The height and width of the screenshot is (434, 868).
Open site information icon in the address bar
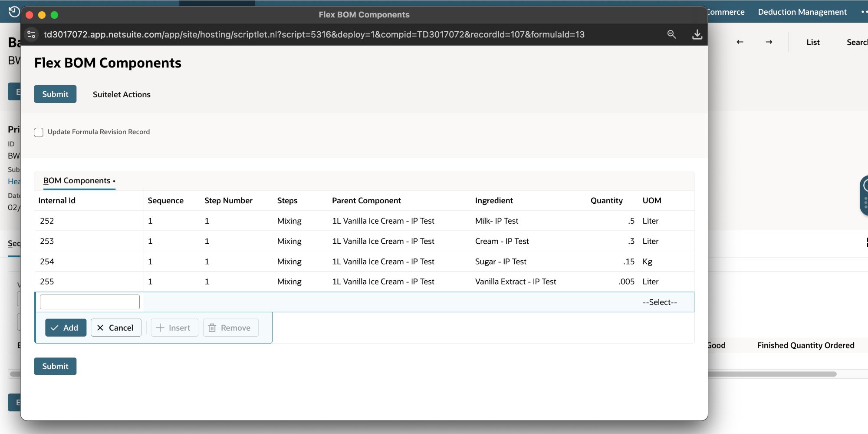point(31,34)
